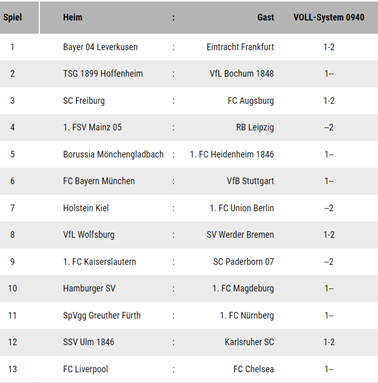Select SpVgg Greuther Fürth home team

pos(102,315)
